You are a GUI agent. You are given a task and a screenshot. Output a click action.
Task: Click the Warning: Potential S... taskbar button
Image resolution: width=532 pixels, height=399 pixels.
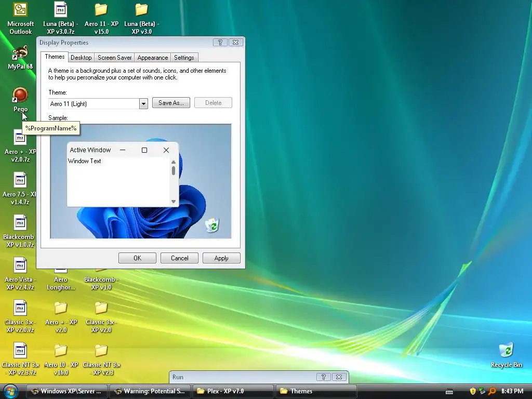[150, 391]
